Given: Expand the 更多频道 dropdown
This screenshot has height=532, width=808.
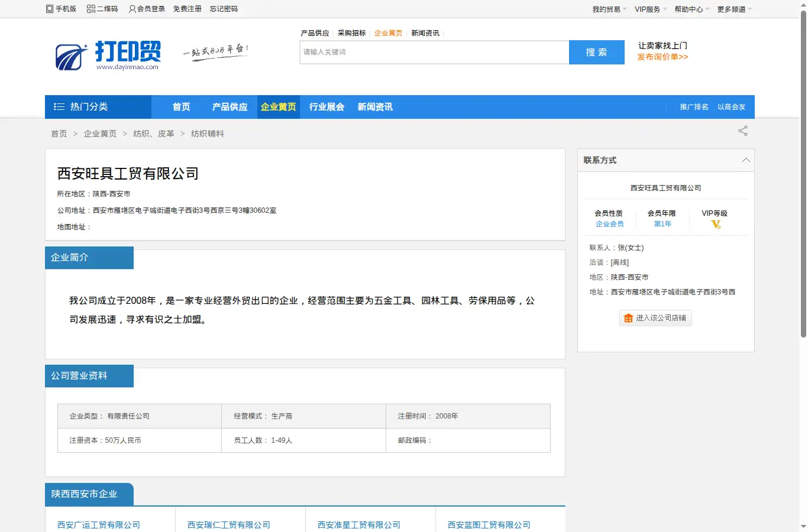Looking at the screenshot, I should click(735, 9).
